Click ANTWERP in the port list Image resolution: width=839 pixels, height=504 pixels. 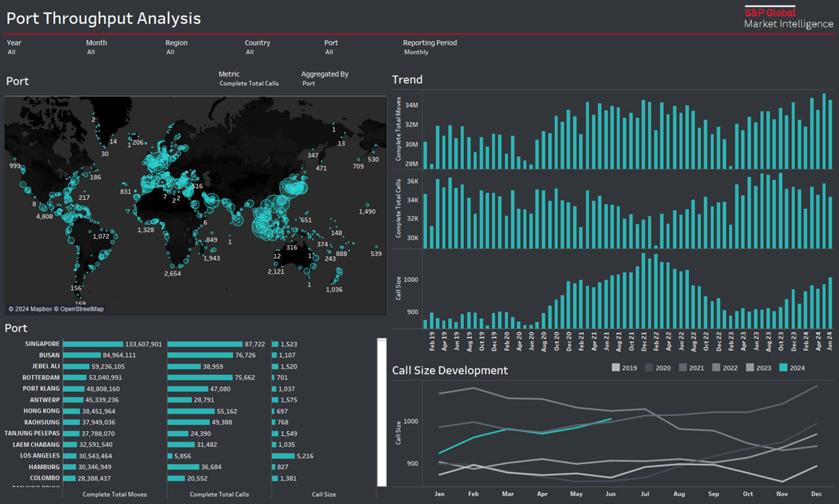tap(45, 400)
